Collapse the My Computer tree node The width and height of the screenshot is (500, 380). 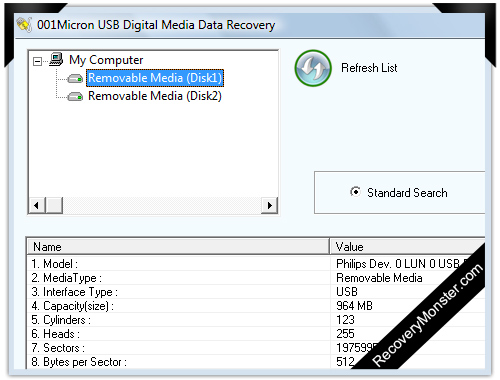(x=37, y=61)
